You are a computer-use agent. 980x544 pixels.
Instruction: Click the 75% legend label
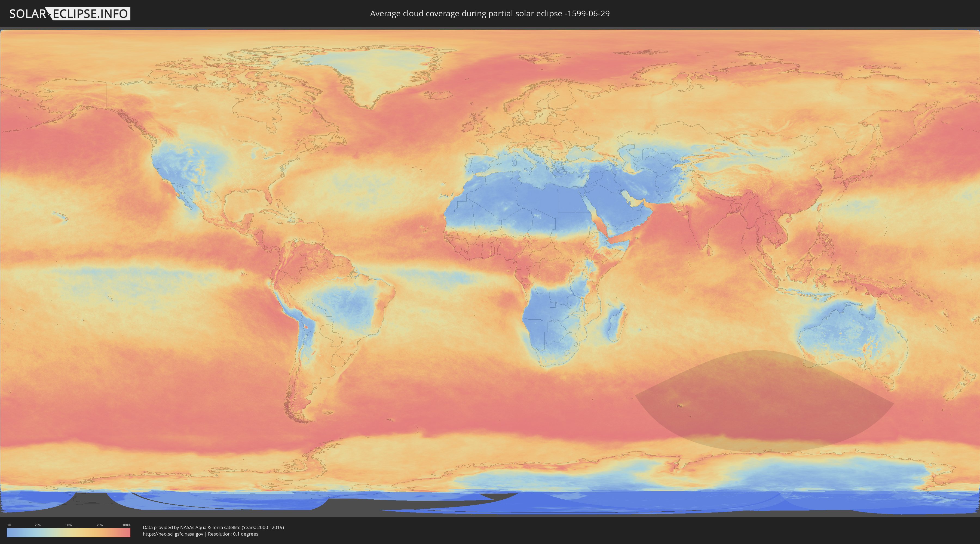99,525
